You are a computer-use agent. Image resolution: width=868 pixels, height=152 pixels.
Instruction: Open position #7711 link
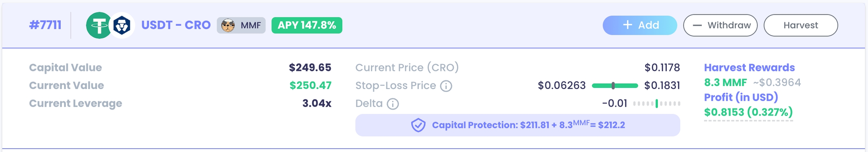(x=45, y=25)
